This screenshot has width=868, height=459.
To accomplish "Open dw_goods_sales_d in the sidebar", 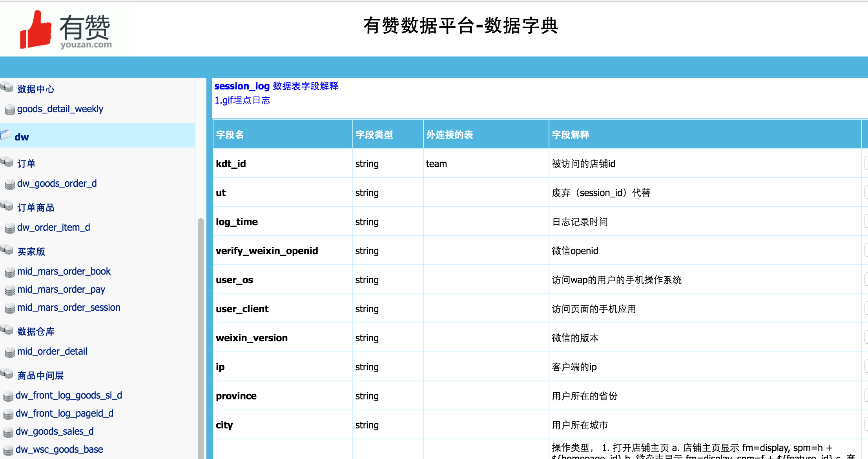I will (55, 432).
